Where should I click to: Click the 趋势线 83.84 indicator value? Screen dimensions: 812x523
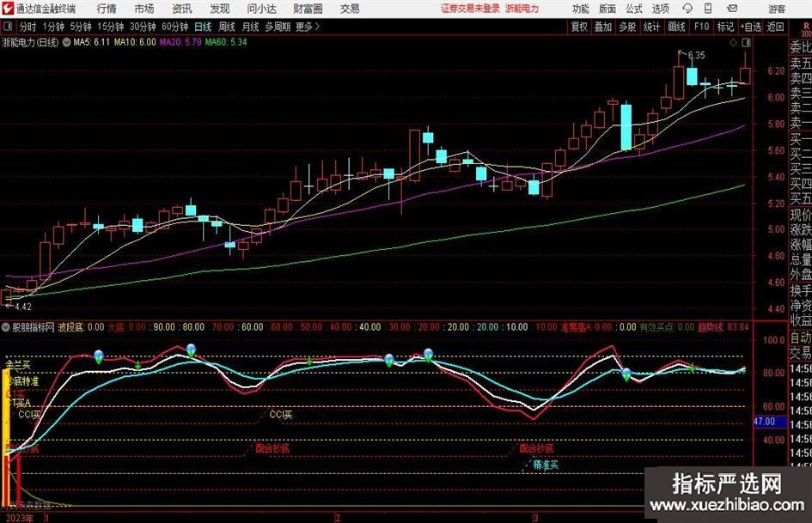pos(723,327)
